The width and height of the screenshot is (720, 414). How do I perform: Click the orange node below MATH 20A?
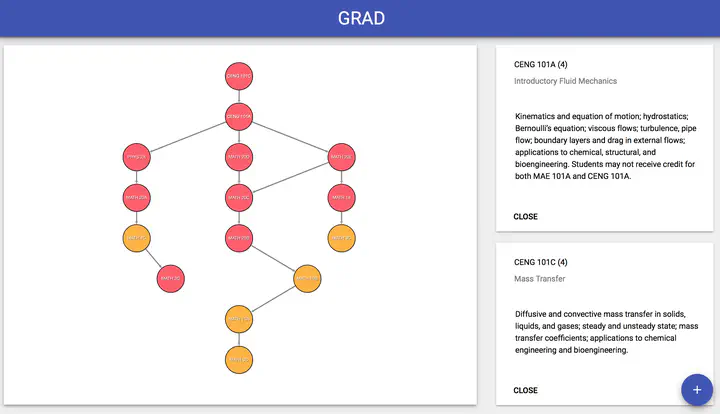(x=136, y=238)
